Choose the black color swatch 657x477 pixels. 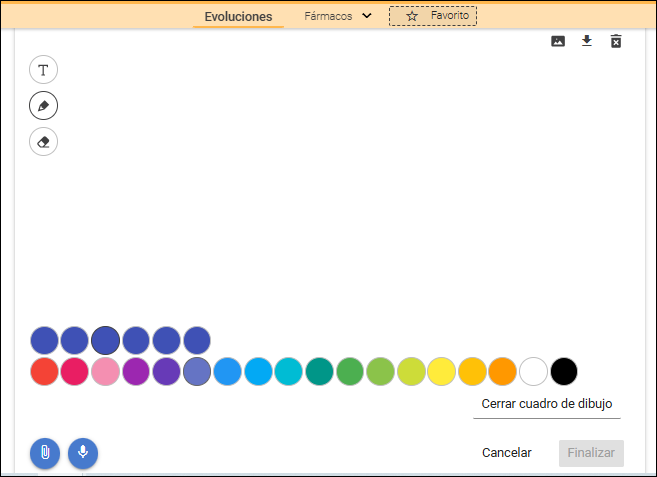pos(564,371)
